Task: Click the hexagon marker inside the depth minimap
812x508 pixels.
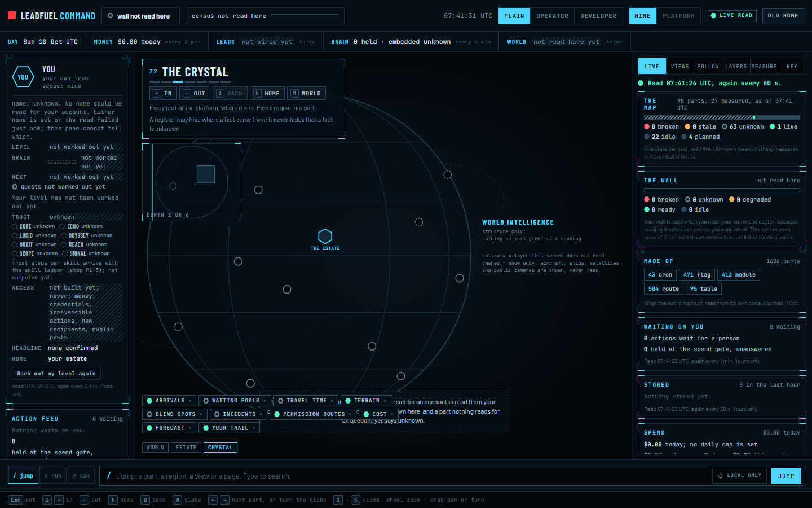Action: coord(173,186)
